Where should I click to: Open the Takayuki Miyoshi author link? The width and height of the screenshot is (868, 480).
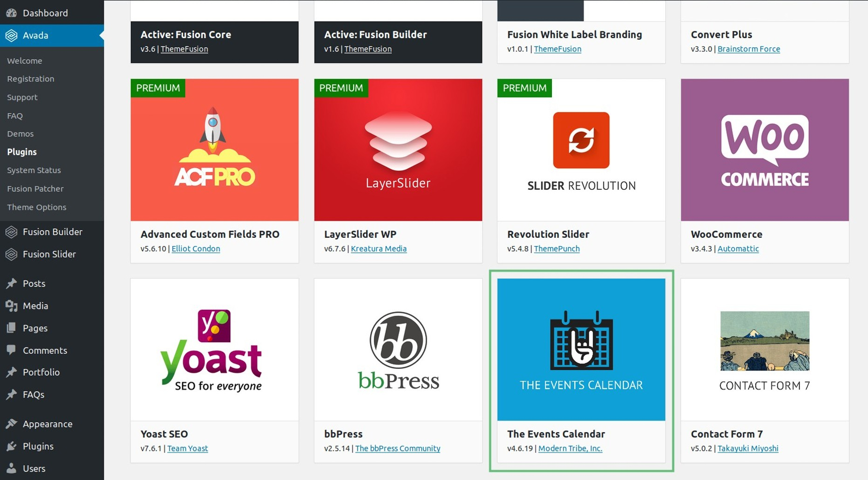748,448
